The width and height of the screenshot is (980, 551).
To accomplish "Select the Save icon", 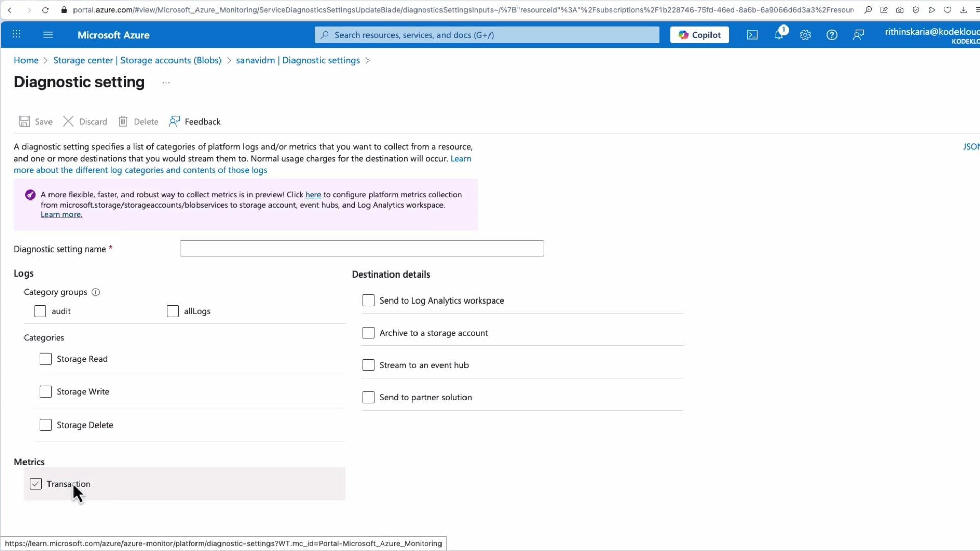I will point(35,121).
